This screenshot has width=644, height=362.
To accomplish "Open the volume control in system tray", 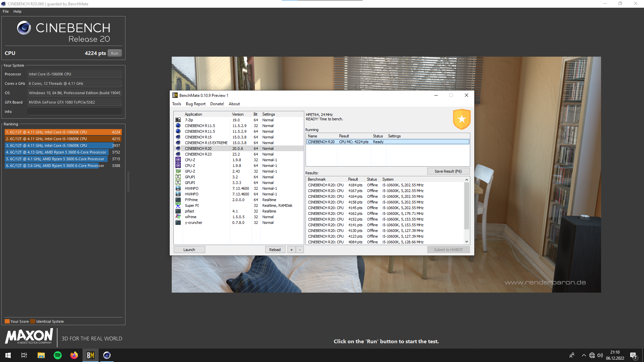I will tap(600, 355).
